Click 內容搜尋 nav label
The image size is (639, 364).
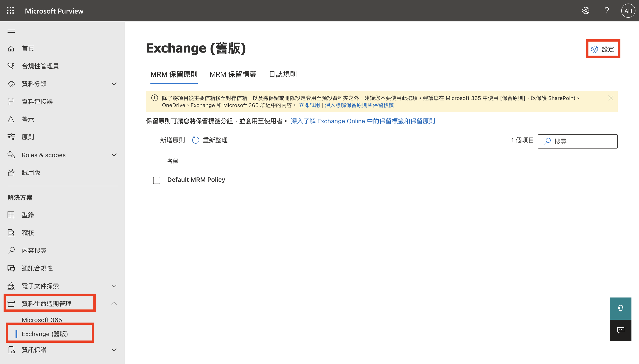pyautogui.click(x=34, y=250)
